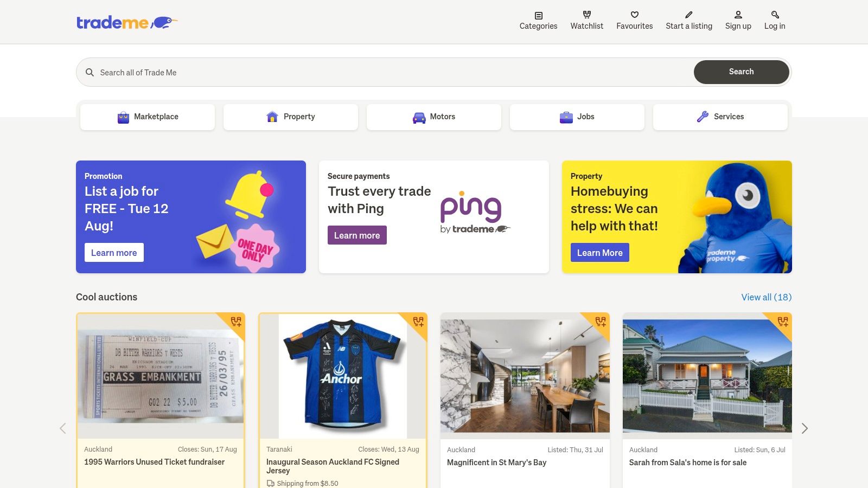Click Learn More on Homebuying banner

pyautogui.click(x=600, y=253)
